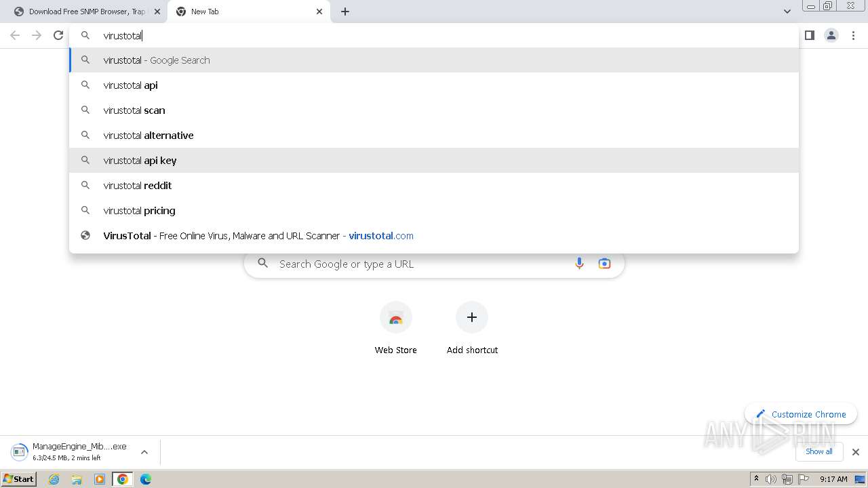Image resolution: width=868 pixels, height=488 pixels.
Task: Open Google Lens image search icon
Action: (604, 264)
